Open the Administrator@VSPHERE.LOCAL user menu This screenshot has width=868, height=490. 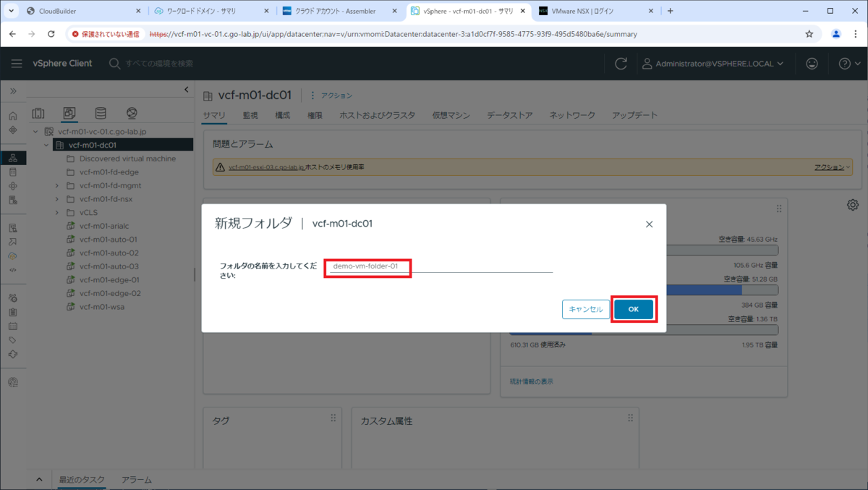(712, 64)
